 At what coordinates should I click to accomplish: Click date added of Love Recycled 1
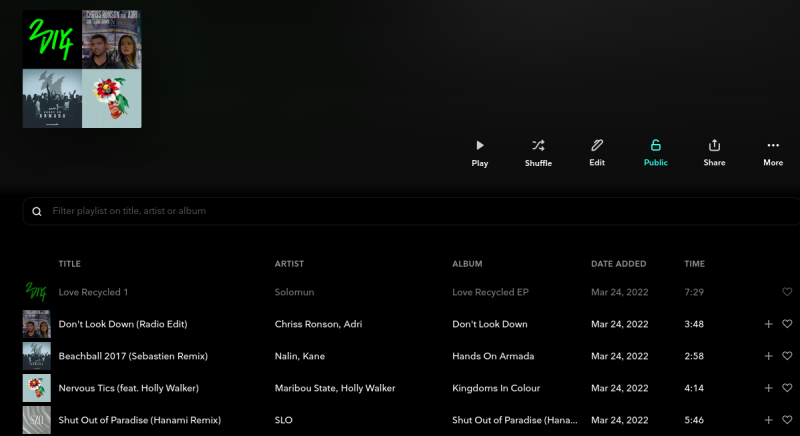click(x=619, y=292)
